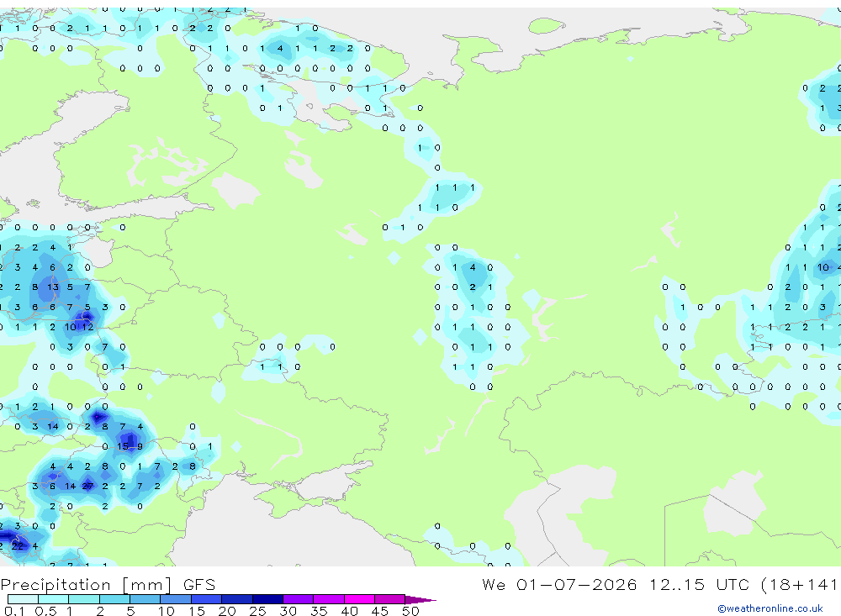Click the 45–50 mm legend swatch
This screenshot has height=616, width=841.
pos(390,599)
